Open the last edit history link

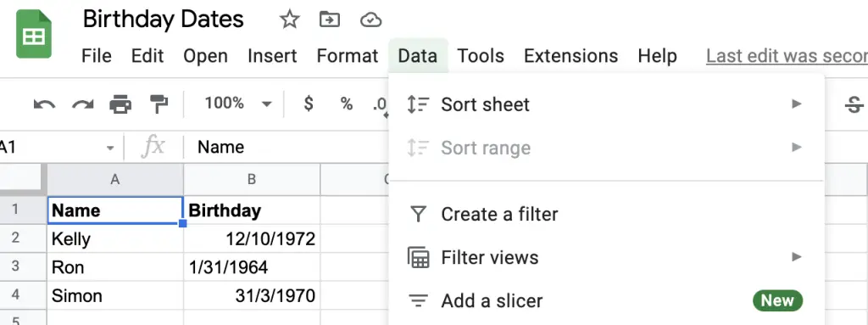[787, 56]
